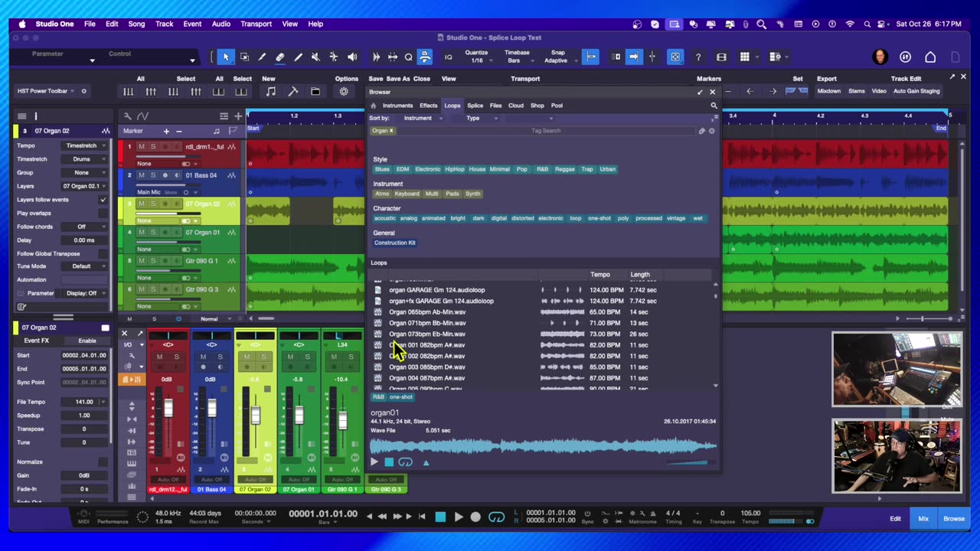This screenshot has width=980, height=551.
Task: Click the Stems export button
Action: click(x=857, y=91)
